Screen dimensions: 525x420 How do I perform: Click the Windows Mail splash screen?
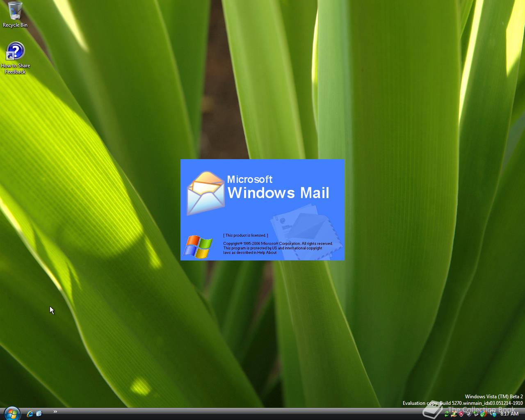[x=262, y=210]
